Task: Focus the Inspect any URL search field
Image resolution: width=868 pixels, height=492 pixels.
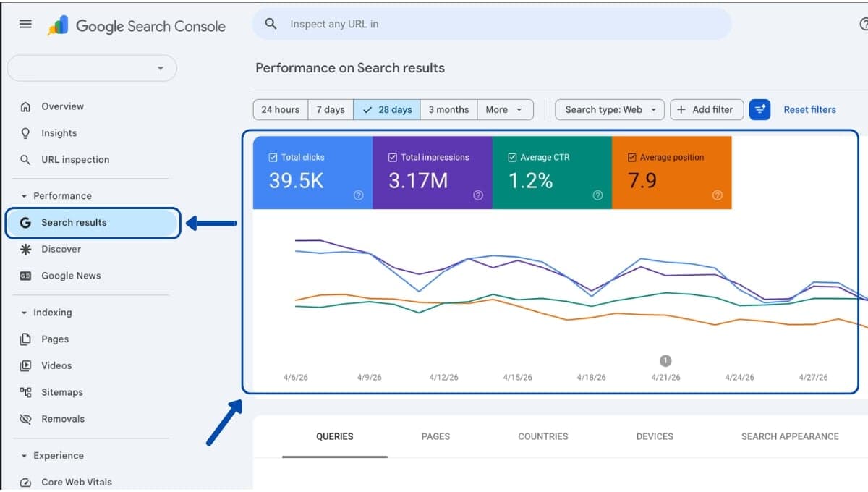Action: 492,24
